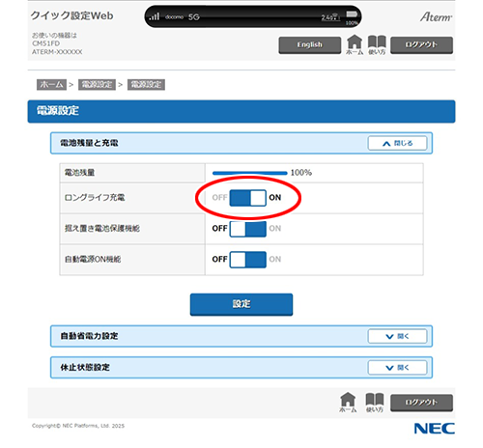
Task: Toggle the 自動電源ON機能 switch
Action: [x=247, y=260]
